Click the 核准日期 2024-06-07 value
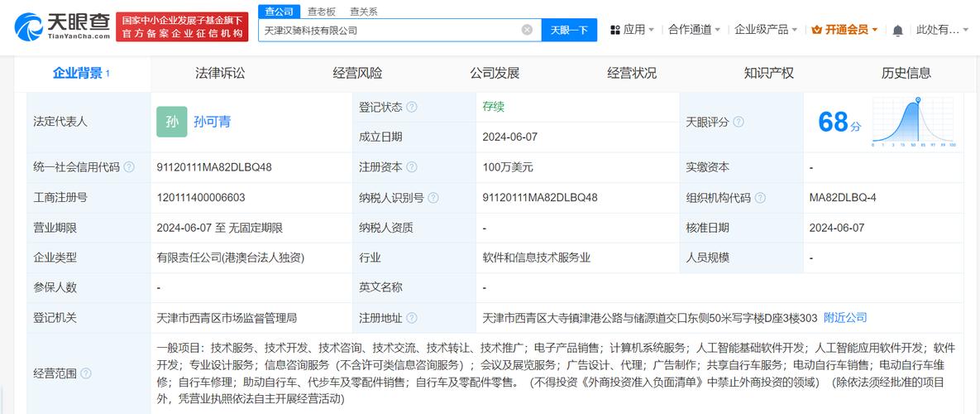The width and height of the screenshot is (980, 414). [836, 229]
